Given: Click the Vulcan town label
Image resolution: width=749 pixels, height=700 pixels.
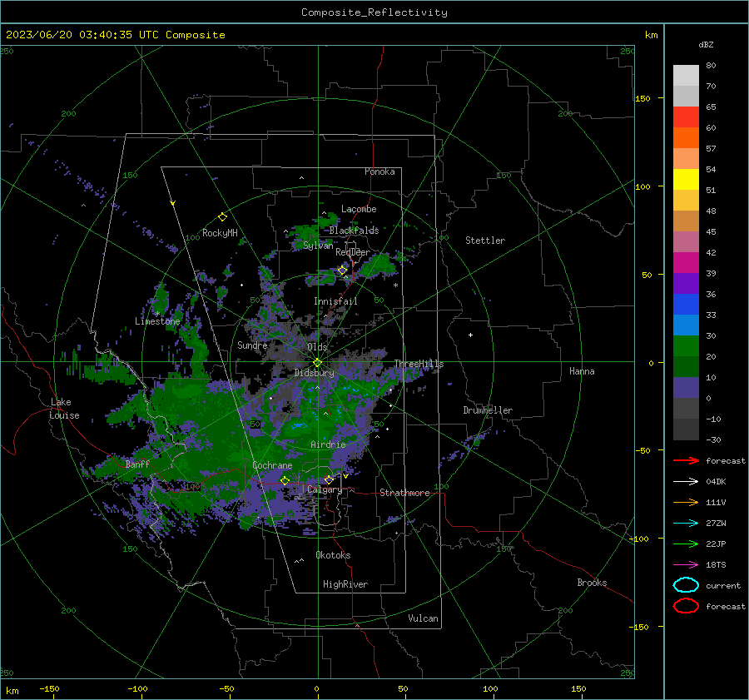Looking at the screenshot, I should point(424,618).
